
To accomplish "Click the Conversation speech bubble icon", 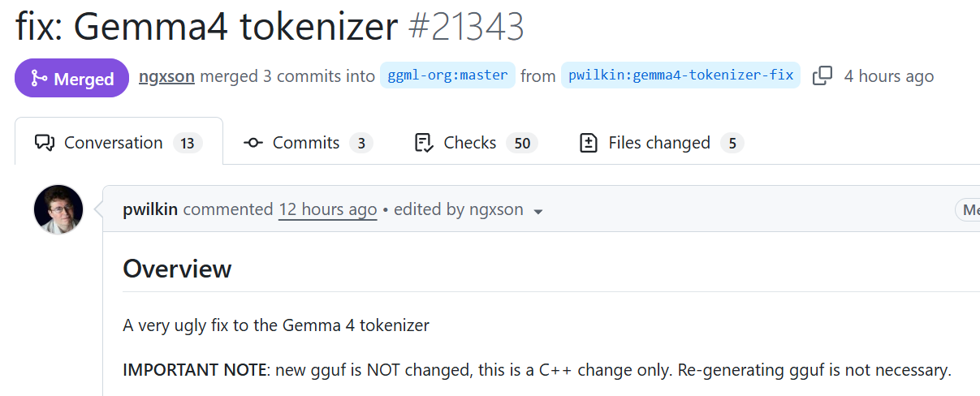I will coord(44,143).
